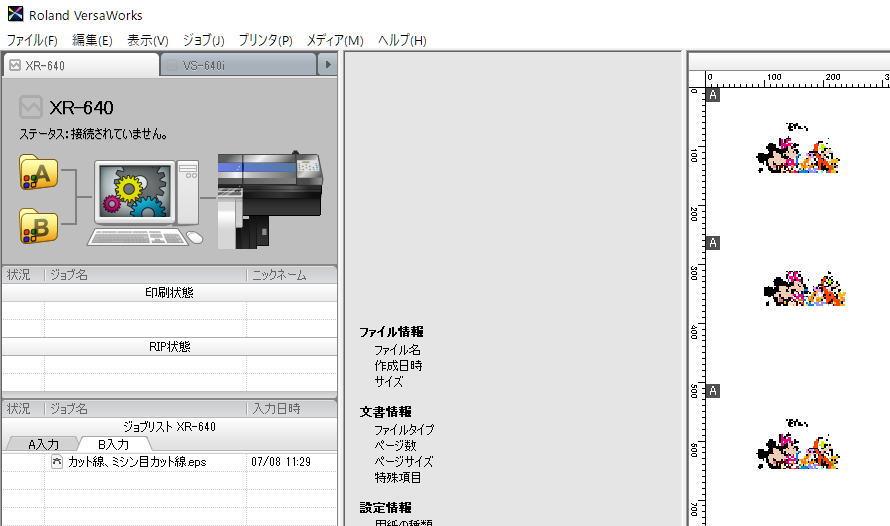Viewport: 890px width, 526px height.
Task: Click the ジョブリスト XR-640 header
Action: (x=169, y=427)
